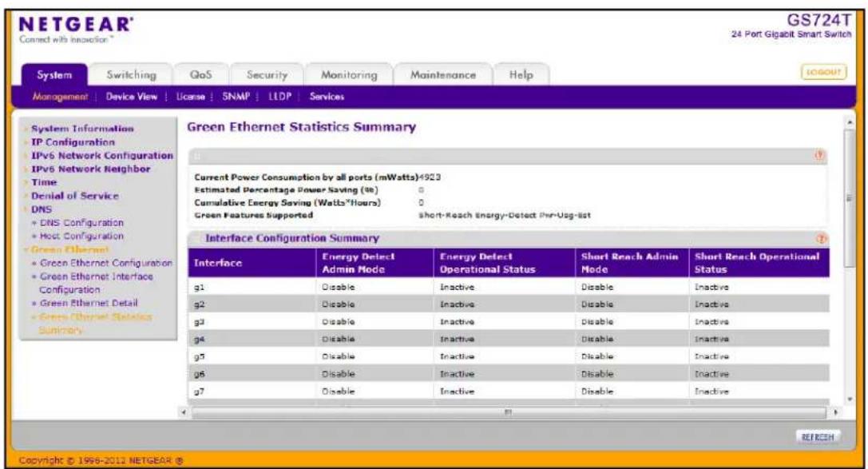Open the Monitoring tab

pos(349,75)
